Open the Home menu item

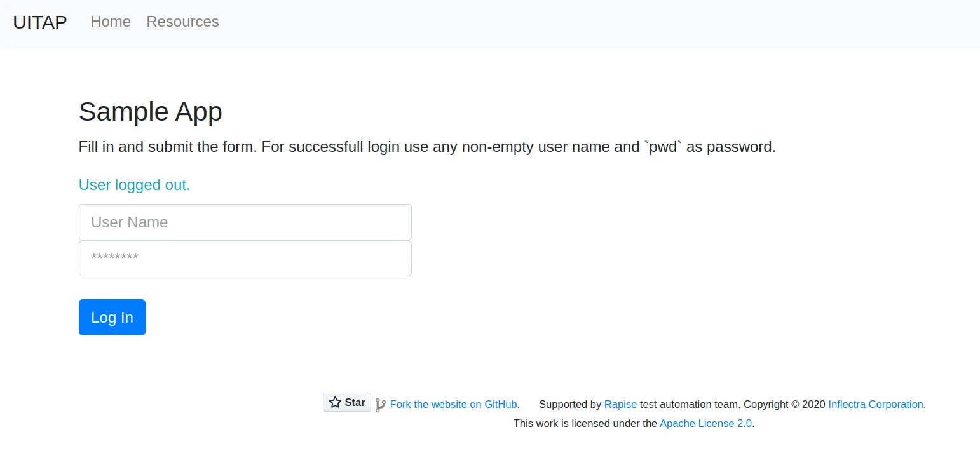click(x=110, y=22)
